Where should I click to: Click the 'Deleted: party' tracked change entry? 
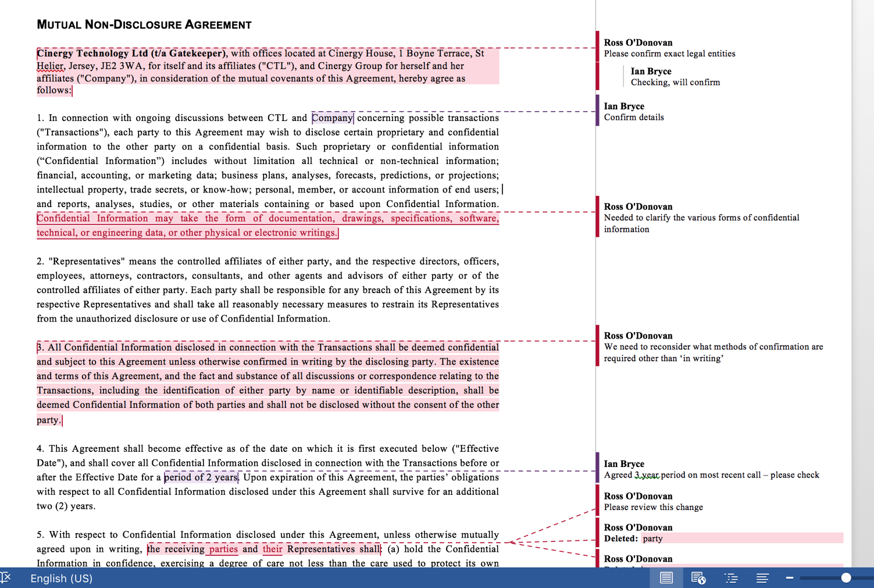pyautogui.click(x=652, y=539)
